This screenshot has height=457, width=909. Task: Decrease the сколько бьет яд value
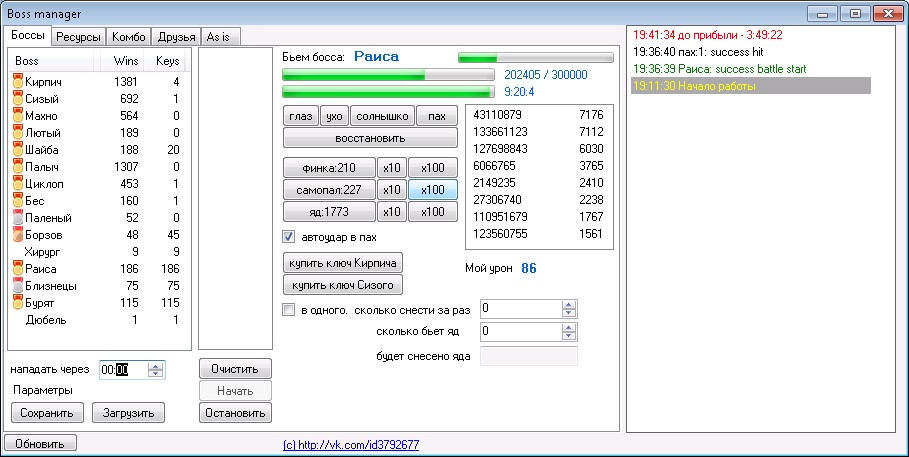click(x=569, y=336)
